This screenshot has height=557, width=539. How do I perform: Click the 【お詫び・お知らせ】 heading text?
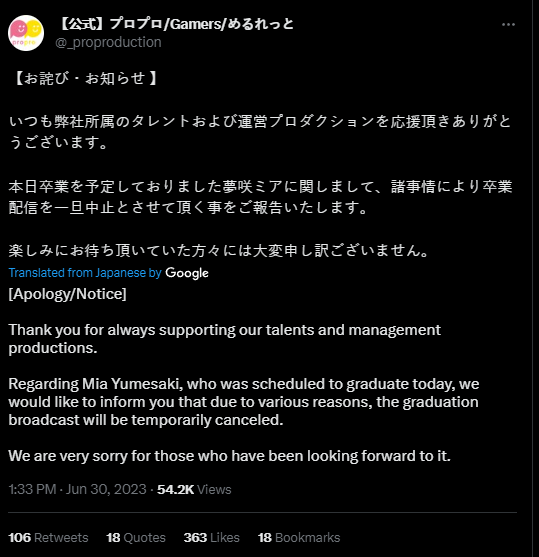(84, 78)
